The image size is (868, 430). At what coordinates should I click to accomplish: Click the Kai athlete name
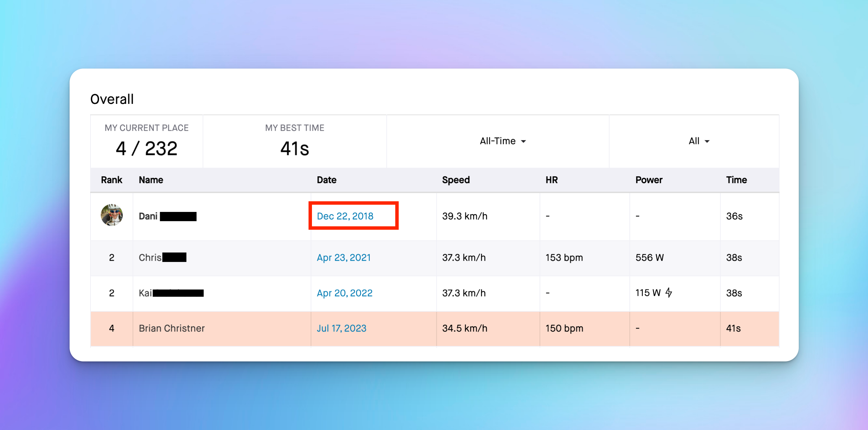pyautogui.click(x=145, y=293)
